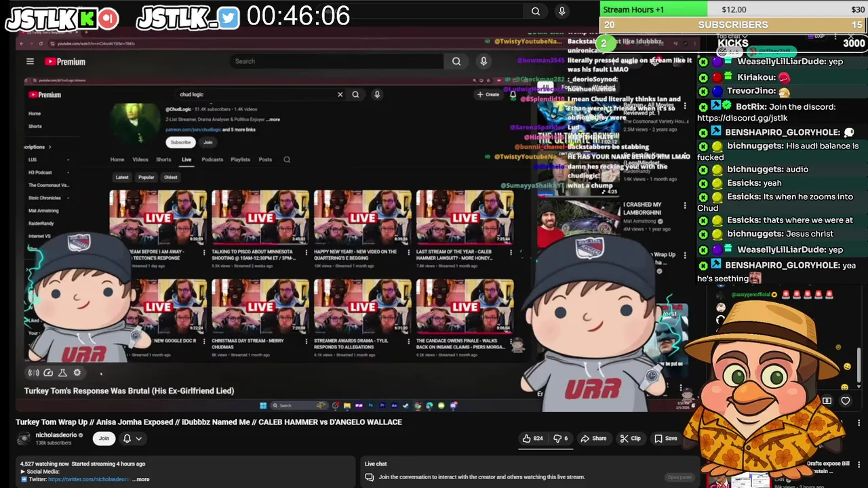
Task: Open the YouTube hamburger guide menu
Action: point(30,62)
